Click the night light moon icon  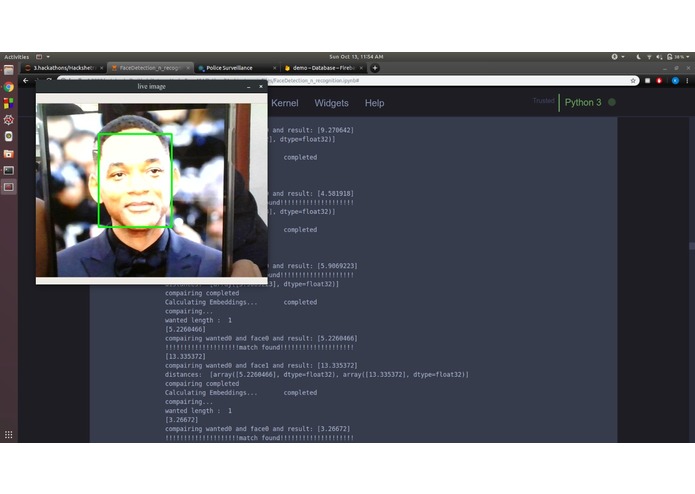[x=638, y=57]
